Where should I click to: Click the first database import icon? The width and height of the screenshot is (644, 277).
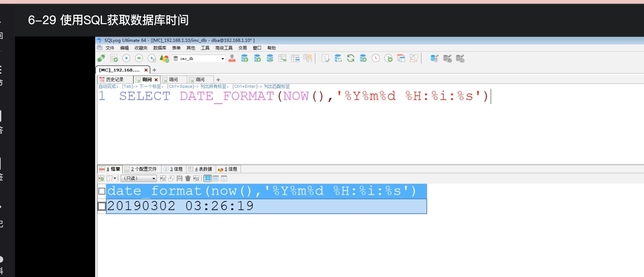click(244, 58)
